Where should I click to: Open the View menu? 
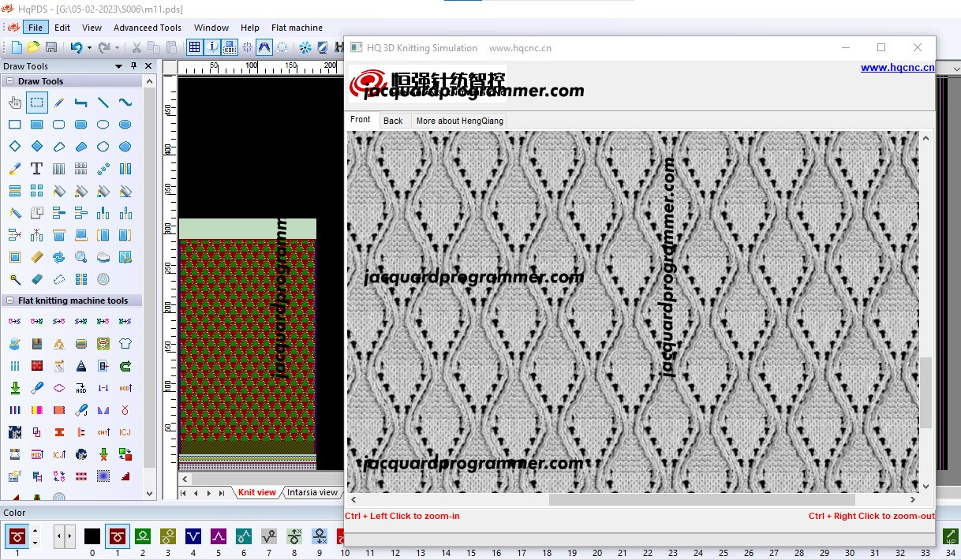pyautogui.click(x=92, y=28)
